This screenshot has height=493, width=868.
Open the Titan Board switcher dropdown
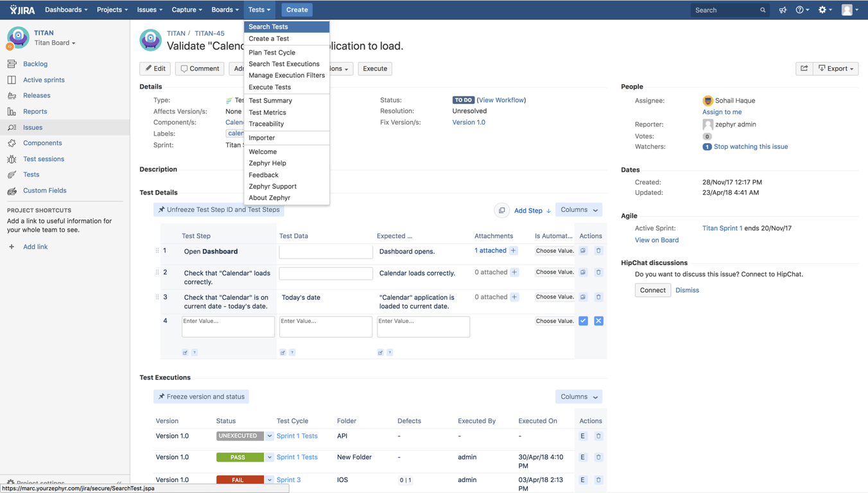click(x=55, y=43)
